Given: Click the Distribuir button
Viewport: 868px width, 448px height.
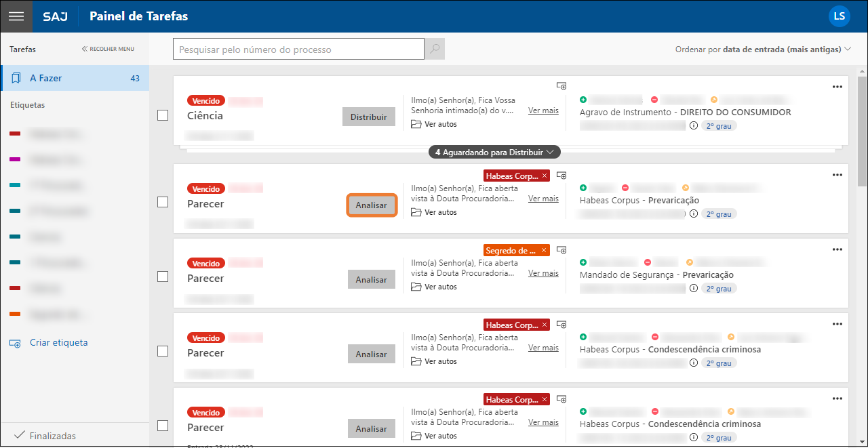Looking at the screenshot, I should click(368, 117).
